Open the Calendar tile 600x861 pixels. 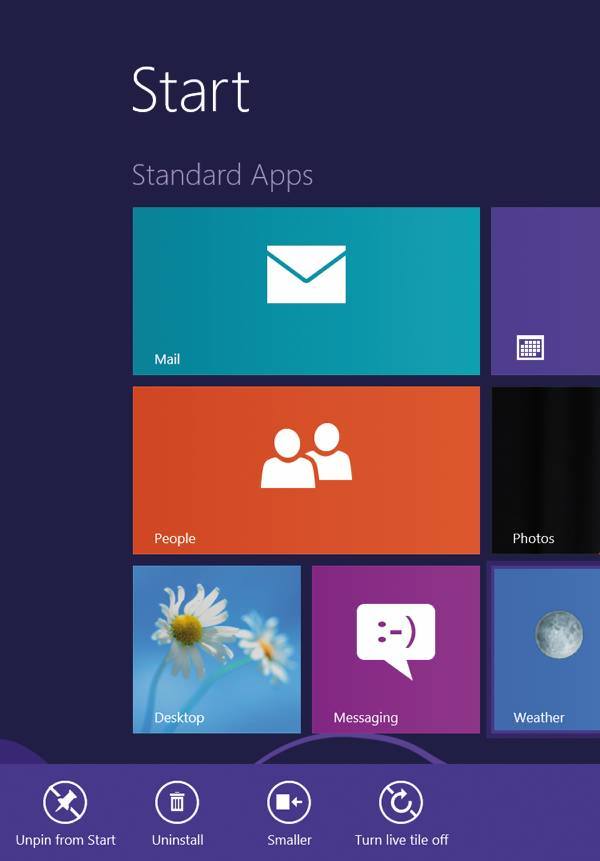coord(545,291)
